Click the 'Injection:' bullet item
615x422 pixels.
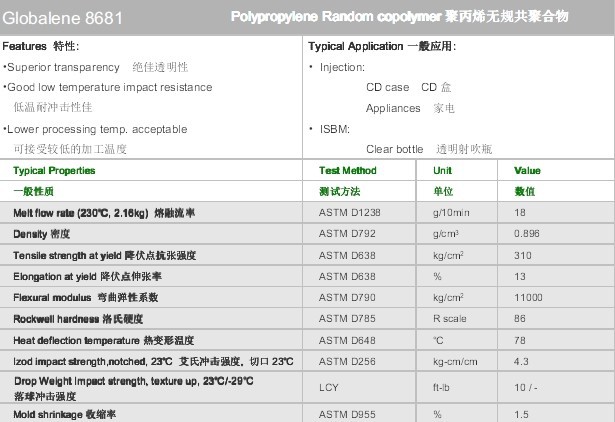pos(342,67)
